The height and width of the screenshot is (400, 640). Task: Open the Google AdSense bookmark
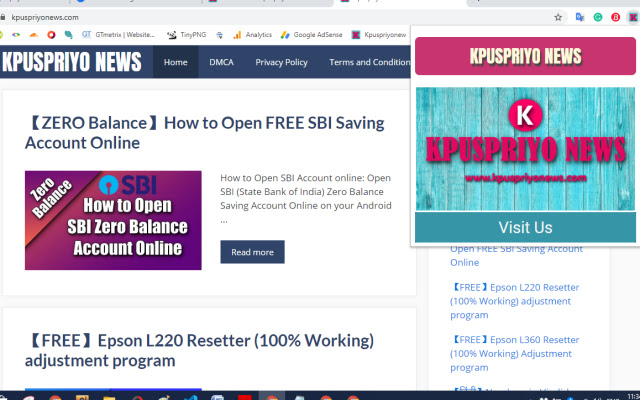[311, 35]
